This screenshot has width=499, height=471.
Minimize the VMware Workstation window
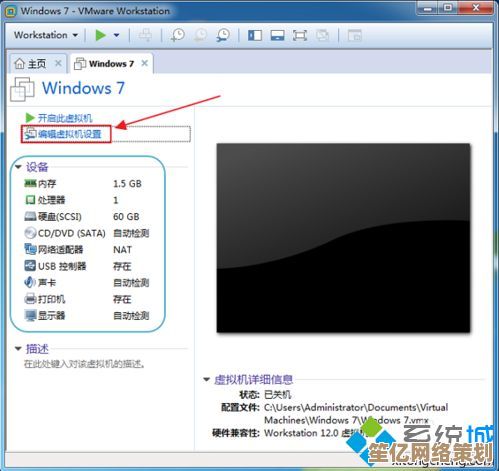point(428,8)
